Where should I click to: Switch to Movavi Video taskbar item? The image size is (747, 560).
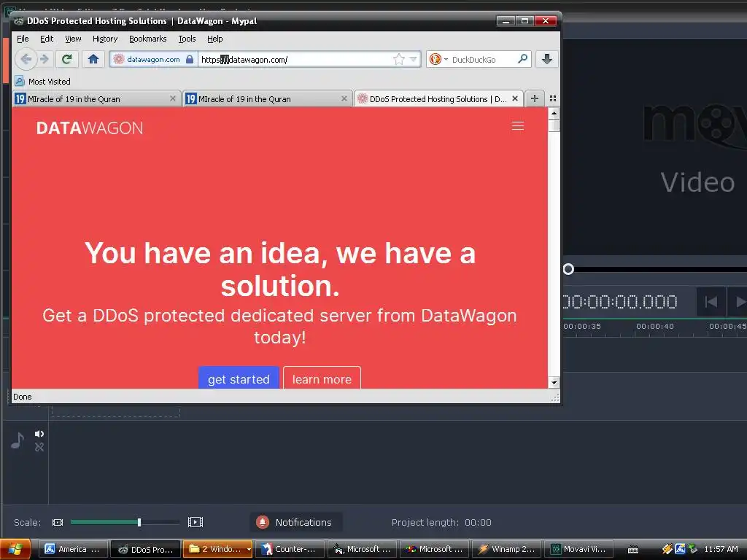(578, 549)
